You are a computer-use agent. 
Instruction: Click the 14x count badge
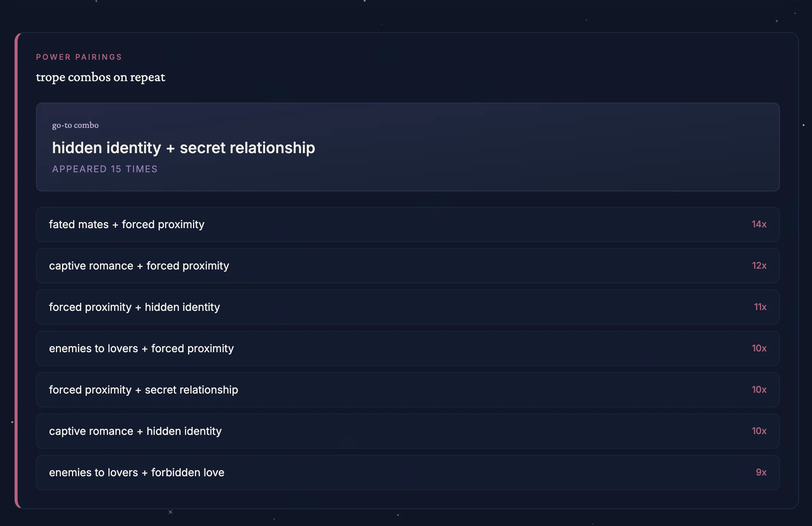tap(759, 224)
